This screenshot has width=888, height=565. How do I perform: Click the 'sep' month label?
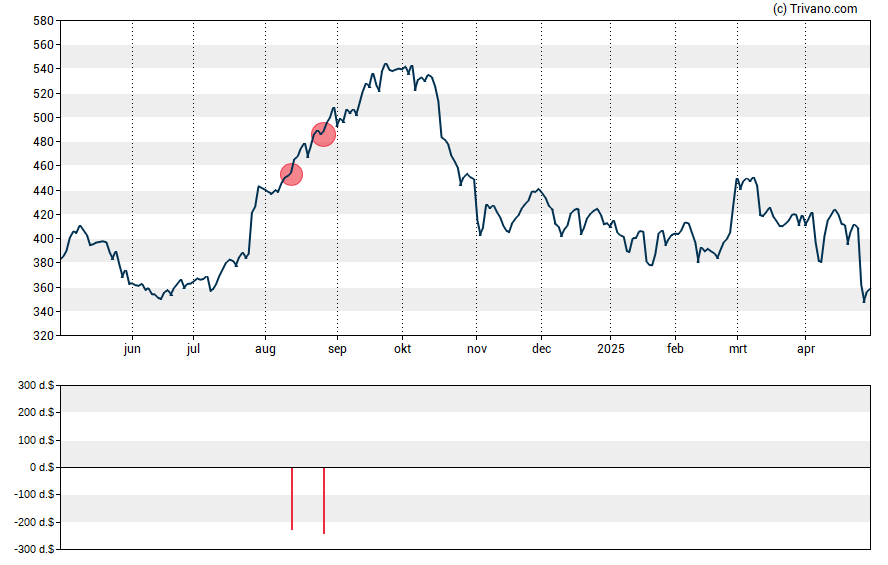tap(338, 349)
